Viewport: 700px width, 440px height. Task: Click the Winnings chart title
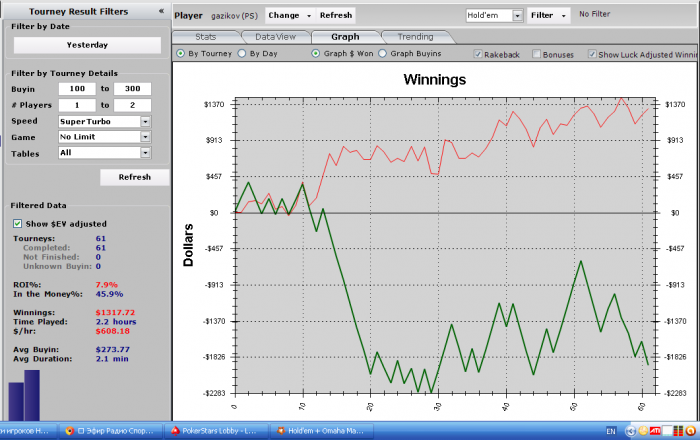[x=435, y=80]
